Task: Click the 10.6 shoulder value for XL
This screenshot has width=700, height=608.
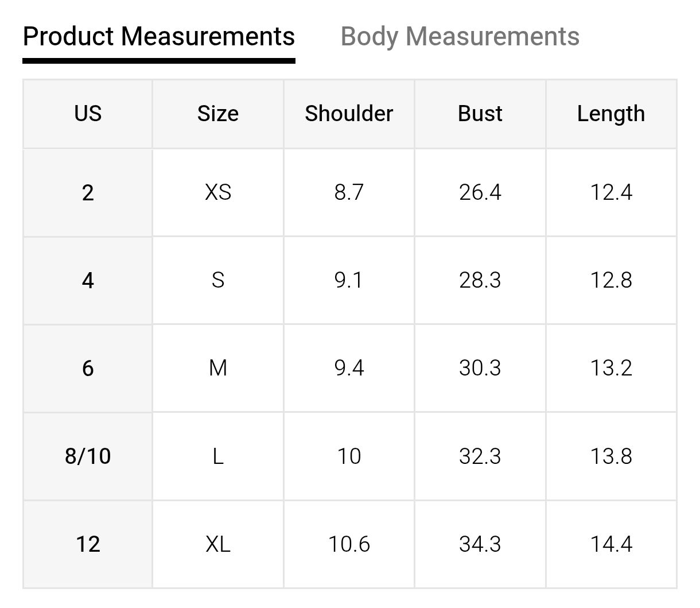Action: [349, 544]
